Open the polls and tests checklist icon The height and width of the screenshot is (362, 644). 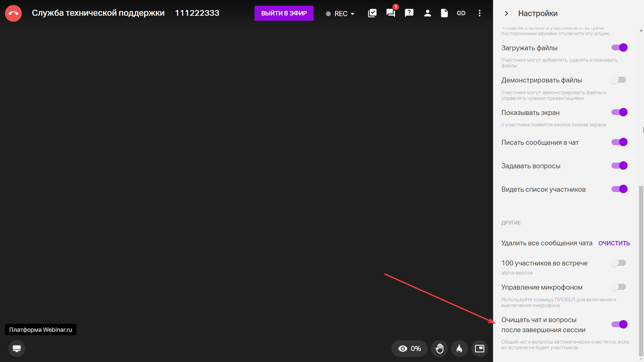pyautogui.click(x=372, y=13)
